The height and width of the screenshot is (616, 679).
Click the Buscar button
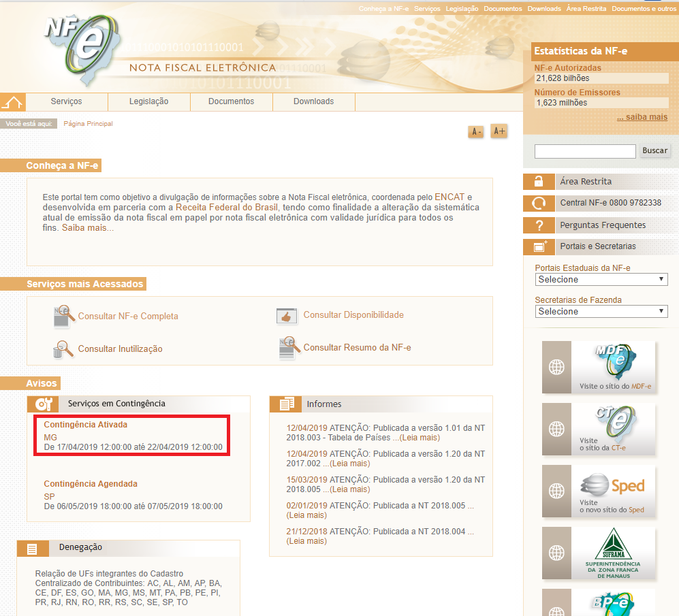(654, 150)
